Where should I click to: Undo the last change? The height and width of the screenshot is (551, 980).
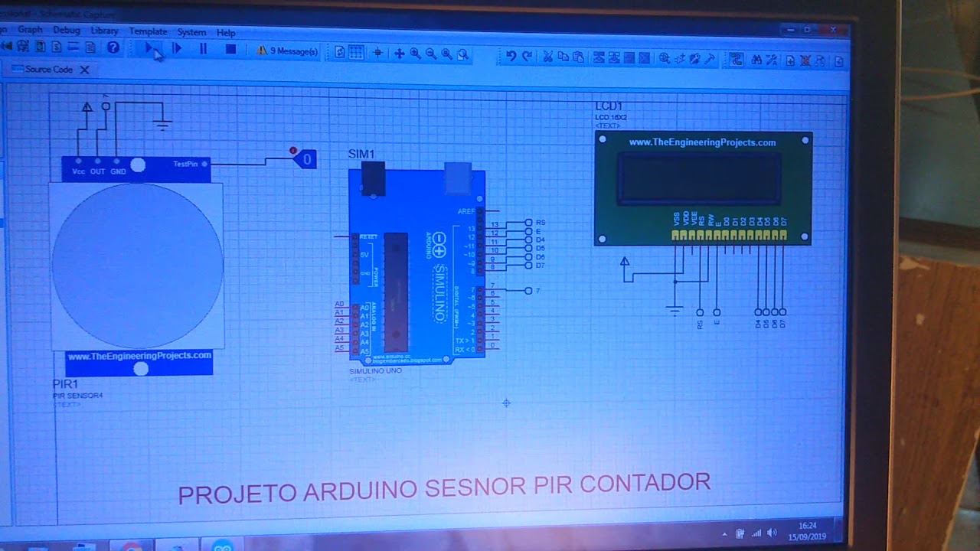[511, 56]
